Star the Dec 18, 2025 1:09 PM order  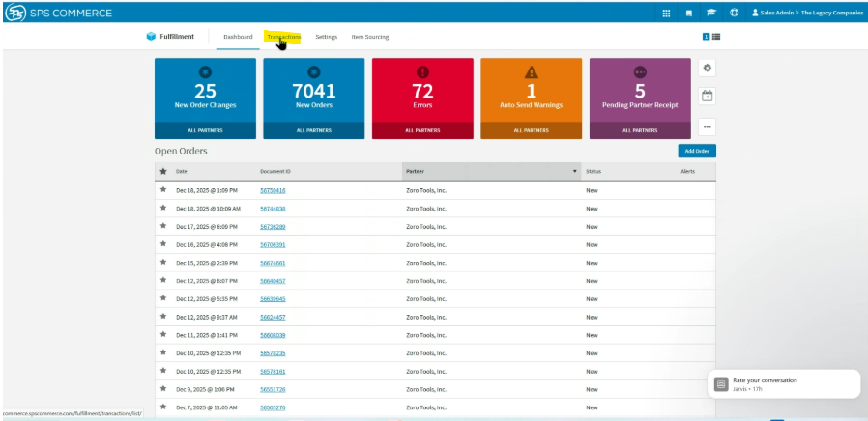(162, 190)
